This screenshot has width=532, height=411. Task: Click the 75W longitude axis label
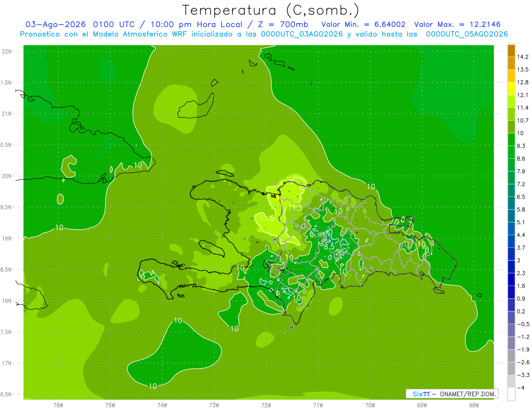click(110, 405)
